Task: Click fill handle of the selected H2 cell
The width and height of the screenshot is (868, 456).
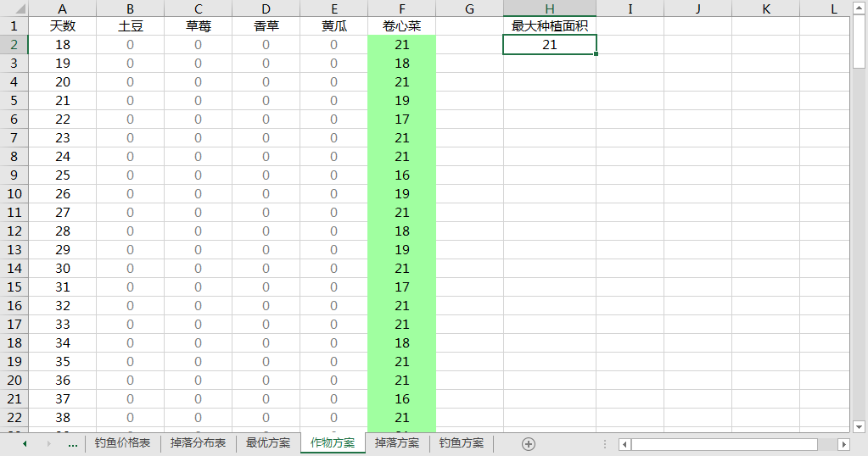Action: coord(596,53)
